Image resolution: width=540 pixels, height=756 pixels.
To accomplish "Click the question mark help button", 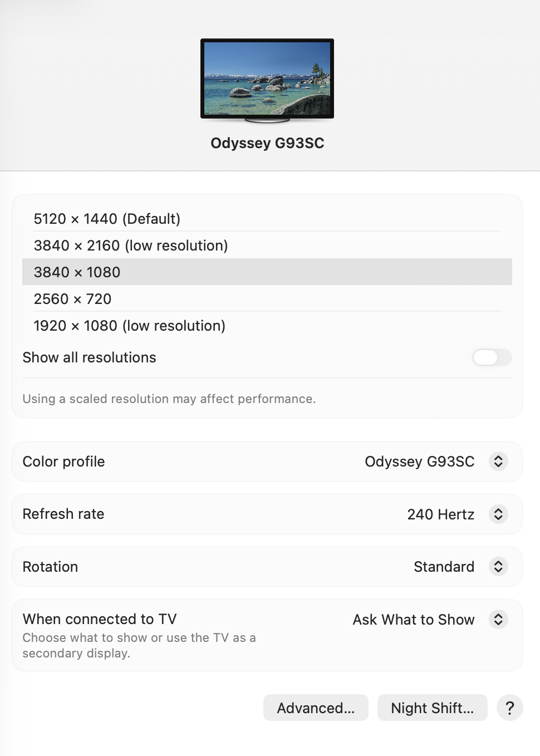I will pos(510,708).
